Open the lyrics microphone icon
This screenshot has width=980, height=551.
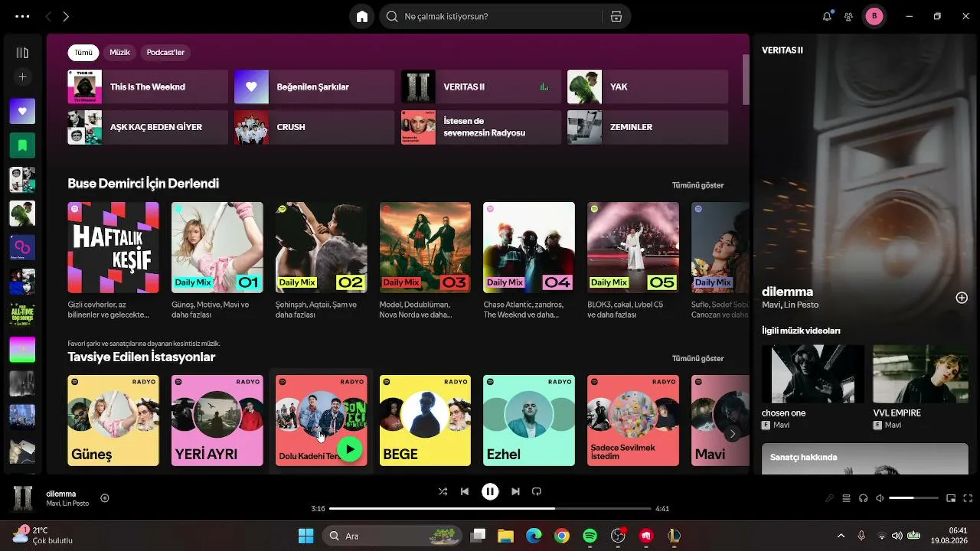coord(829,498)
